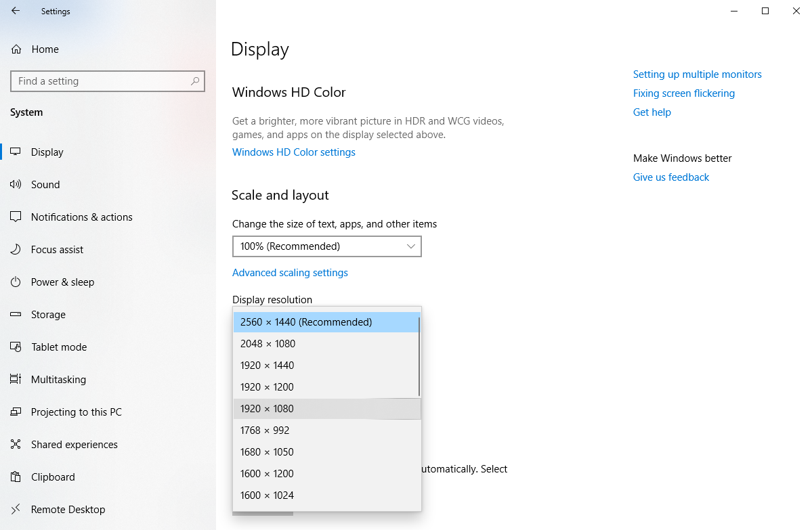Viewport: 812px width, 530px height.
Task: Click the Get help link
Action: [652, 112]
